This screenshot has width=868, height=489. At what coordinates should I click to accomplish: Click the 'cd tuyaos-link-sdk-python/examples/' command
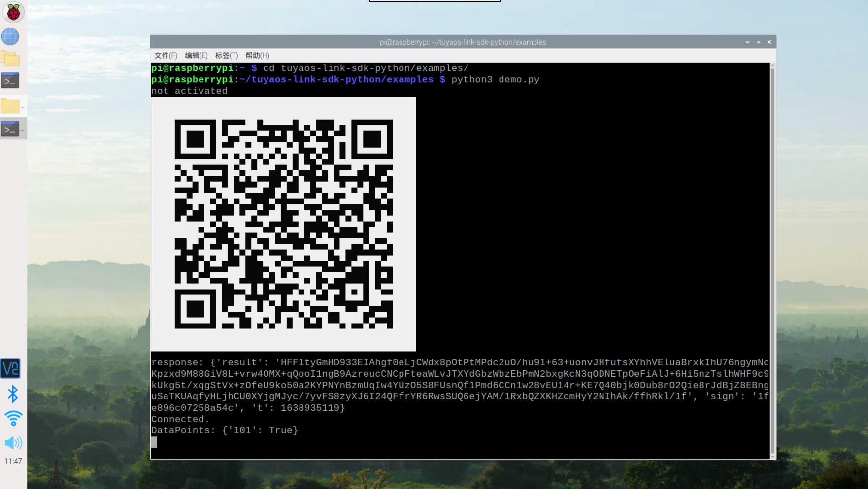[x=366, y=68]
